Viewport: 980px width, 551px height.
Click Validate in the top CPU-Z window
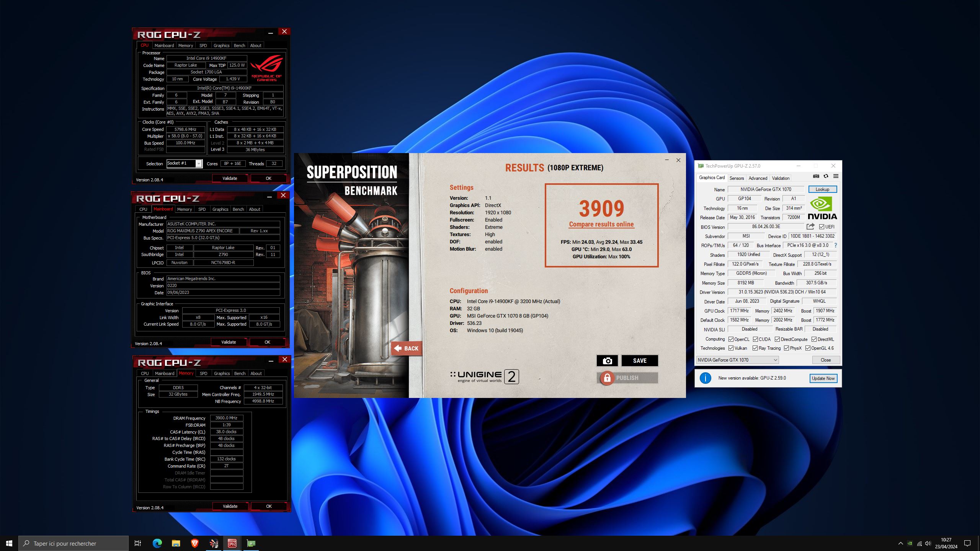(230, 178)
